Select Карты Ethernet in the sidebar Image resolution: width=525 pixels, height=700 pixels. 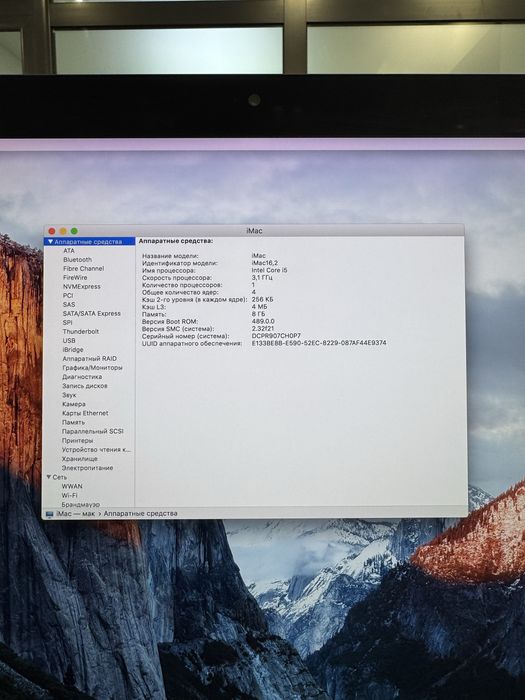click(x=85, y=413)
